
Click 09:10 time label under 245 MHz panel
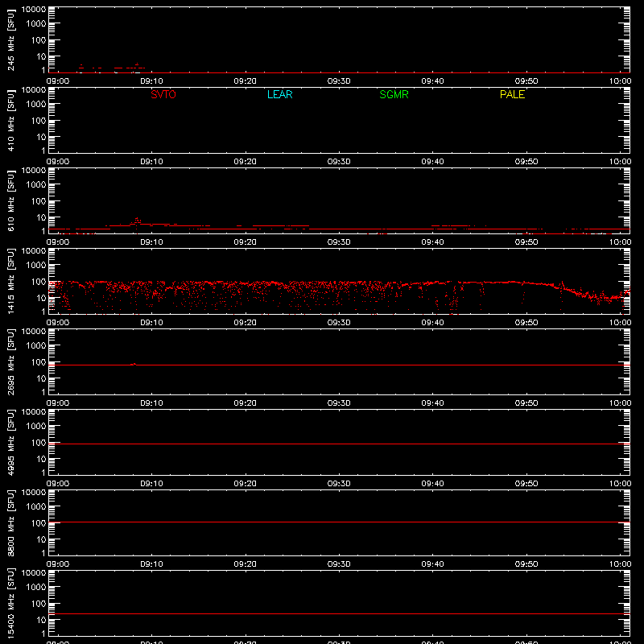151,81
